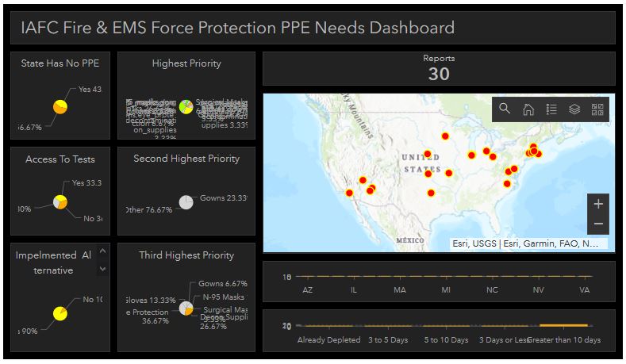Zoom out on the map
The image size is (626, 364).
coord(598,224)
